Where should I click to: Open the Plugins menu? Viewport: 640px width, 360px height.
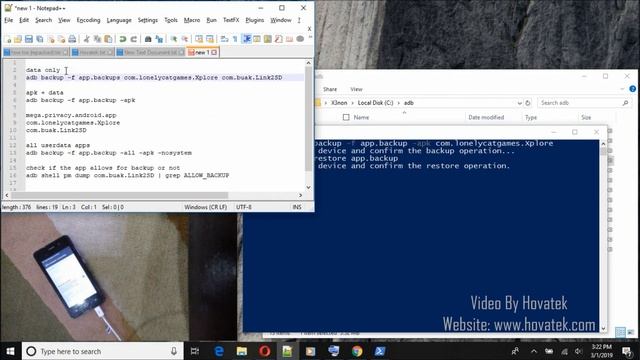click(x=254, y=20)
